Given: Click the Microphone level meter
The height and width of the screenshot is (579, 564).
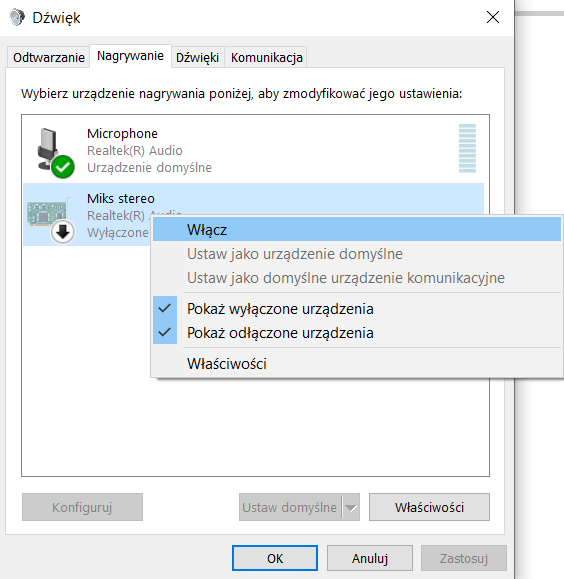Looking at the screenshot, I should pyautogui.click(x=467, y=148).
